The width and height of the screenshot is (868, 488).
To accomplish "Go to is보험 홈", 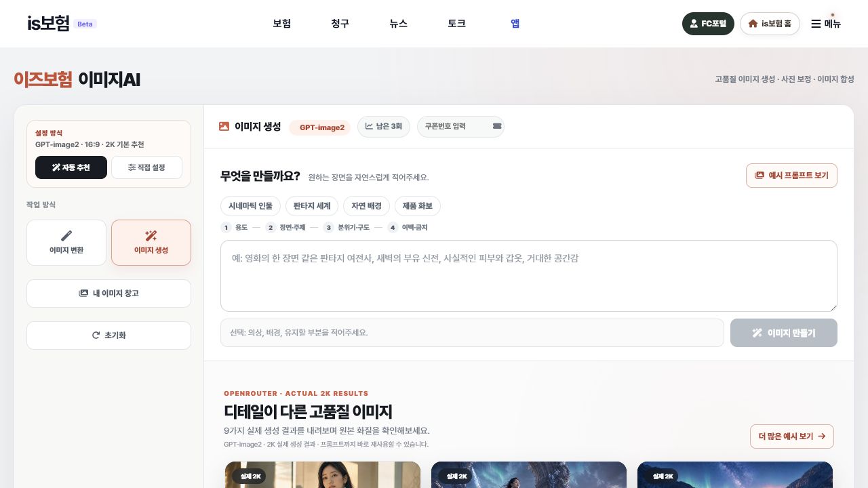I will pos(770,23).
